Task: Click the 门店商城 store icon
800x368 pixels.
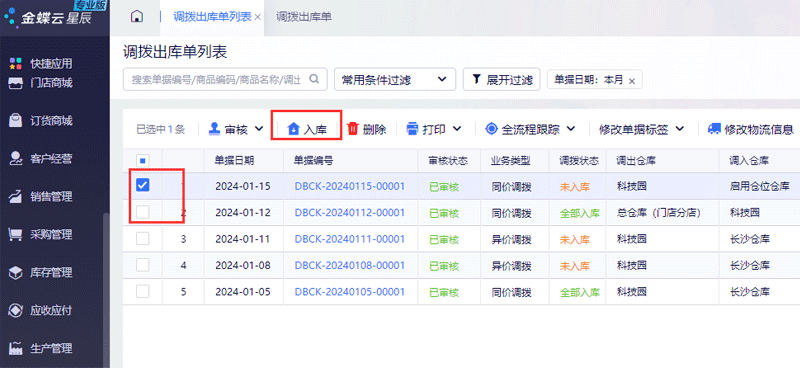Action: [x=16, y=83]
